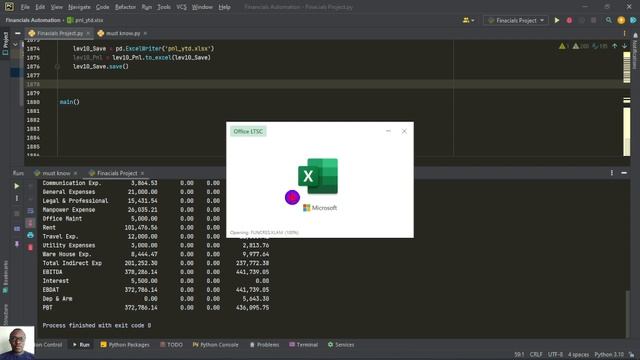Open the Run panel's three-dot options menu

[611, 173]
